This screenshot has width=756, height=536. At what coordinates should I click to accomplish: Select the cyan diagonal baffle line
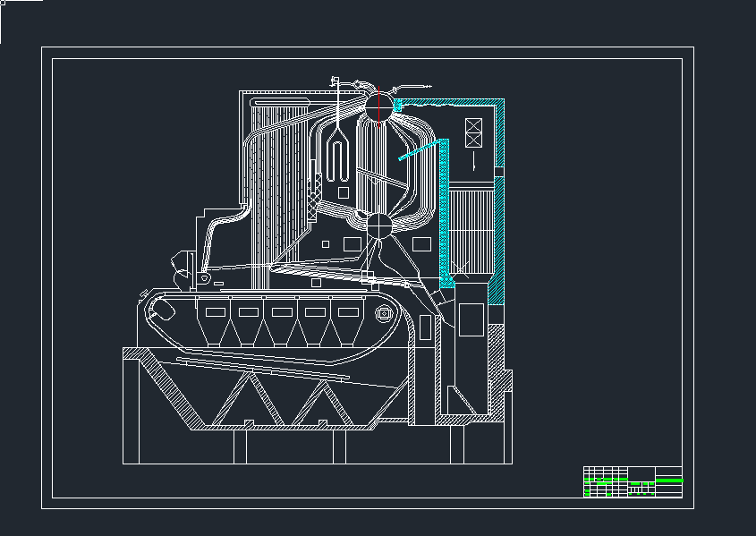pos(417,149)
